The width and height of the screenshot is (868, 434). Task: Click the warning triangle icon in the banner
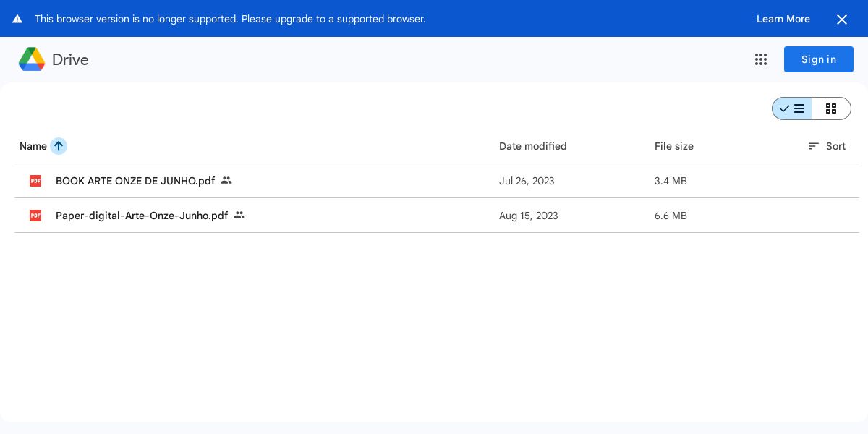[x=17, y=19]
